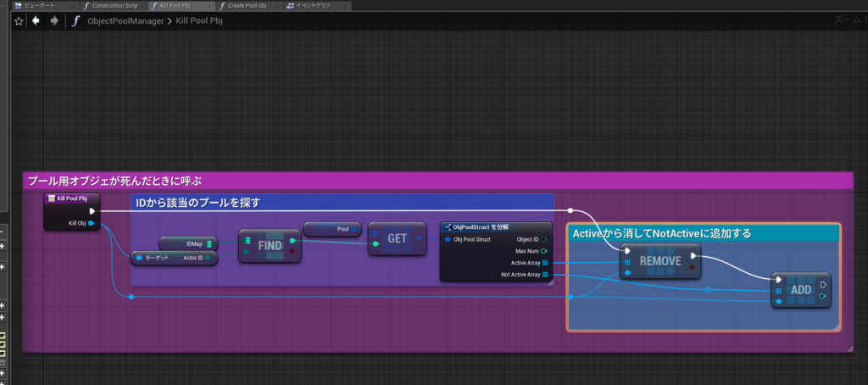Click the Kill Obj output pin
Image resolution: width=868 pixels, height=385 pixels.
91,223
